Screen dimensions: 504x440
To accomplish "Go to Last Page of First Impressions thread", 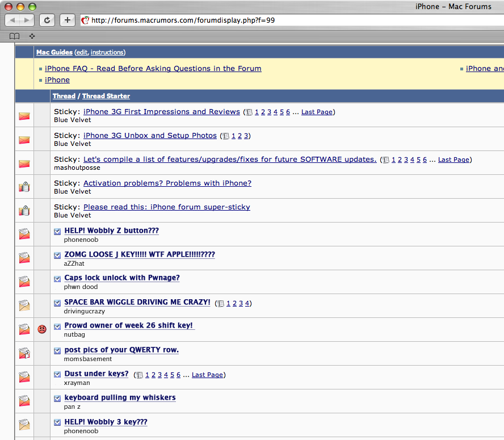I will pyautogui.click(x=317, y=112).
